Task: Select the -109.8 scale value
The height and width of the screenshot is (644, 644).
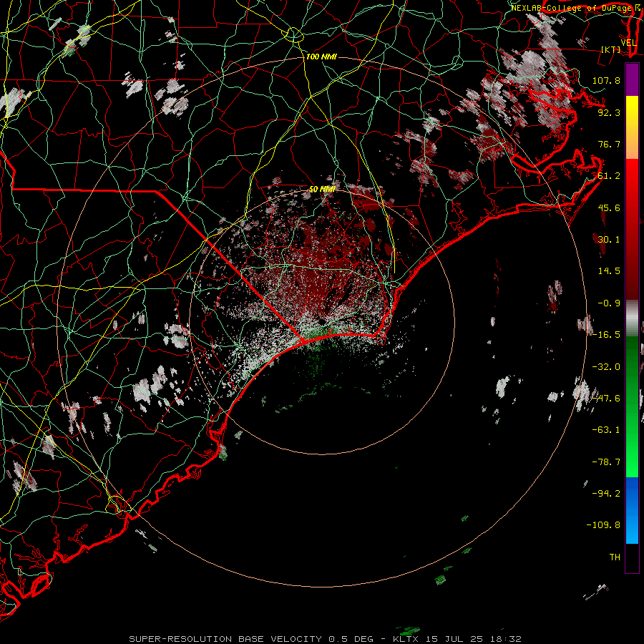Action: (x=603, y=525)
